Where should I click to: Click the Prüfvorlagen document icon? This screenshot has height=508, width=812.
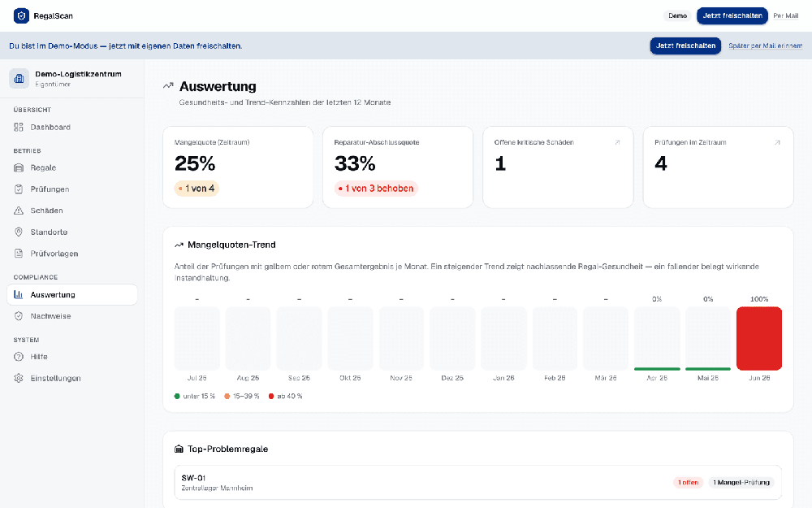pos(19,254)
